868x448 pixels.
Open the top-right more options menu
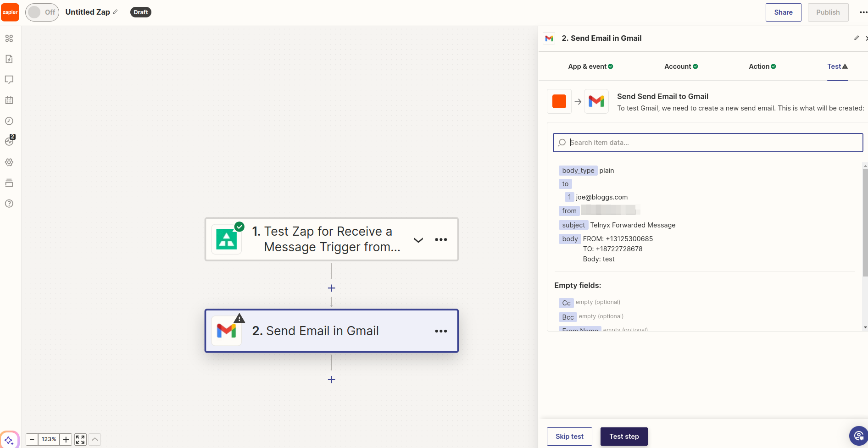(x=863, y=12)
